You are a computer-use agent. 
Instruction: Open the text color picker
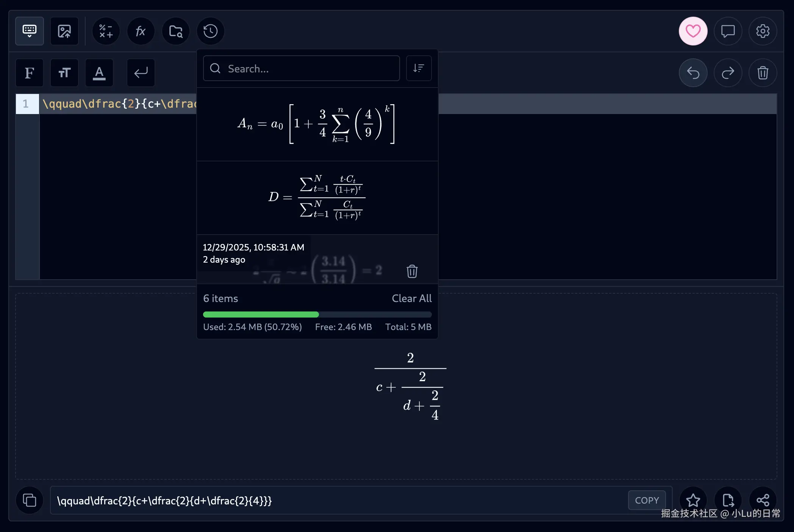click(99, 72)
